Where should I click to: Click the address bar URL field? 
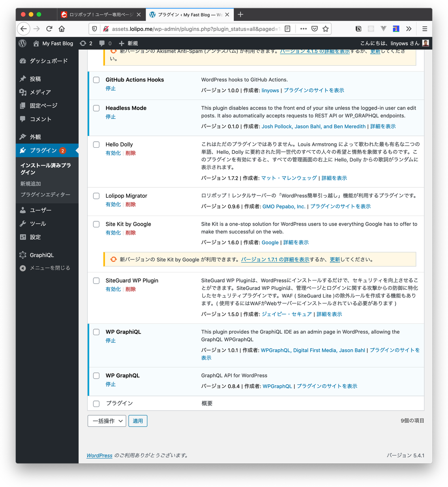tap(195, 29)
